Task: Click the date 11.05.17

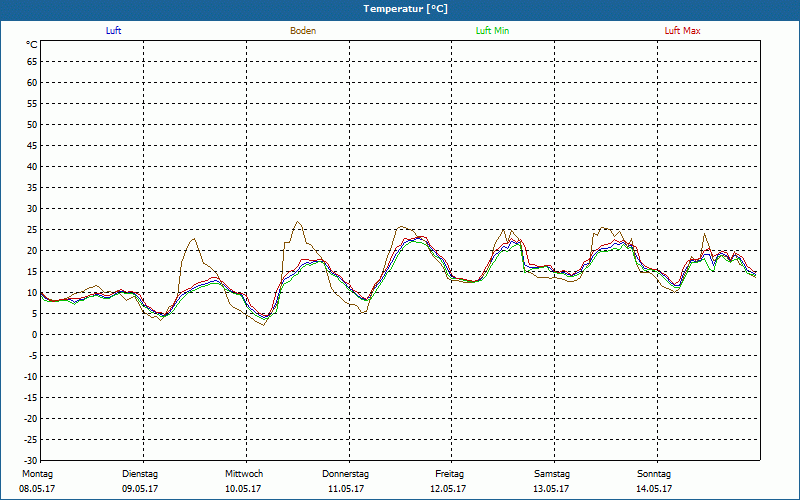Action: tap(346, 489)
